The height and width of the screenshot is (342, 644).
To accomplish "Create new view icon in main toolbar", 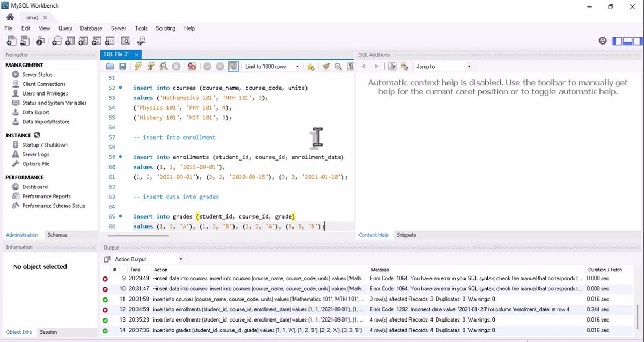I will pyautogui.click(x=83, y=40).
